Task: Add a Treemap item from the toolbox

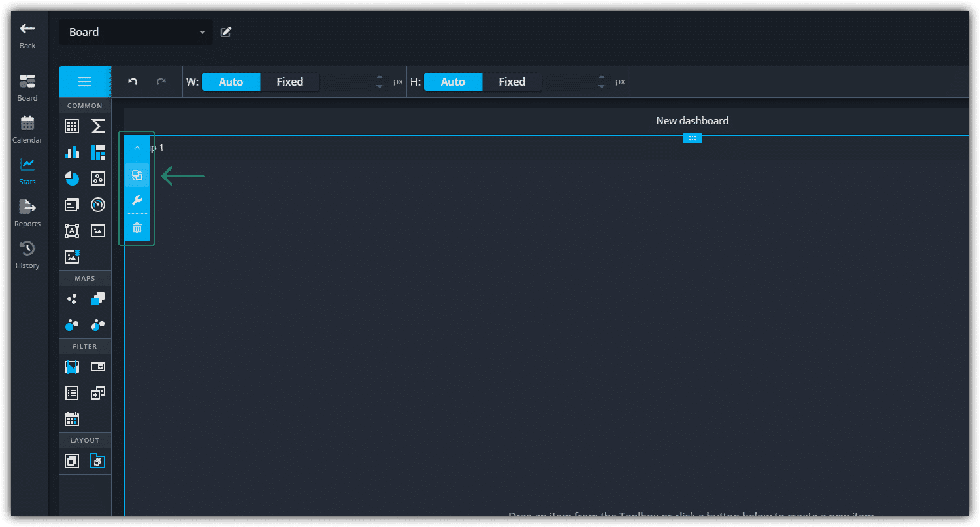Action: 98,152
